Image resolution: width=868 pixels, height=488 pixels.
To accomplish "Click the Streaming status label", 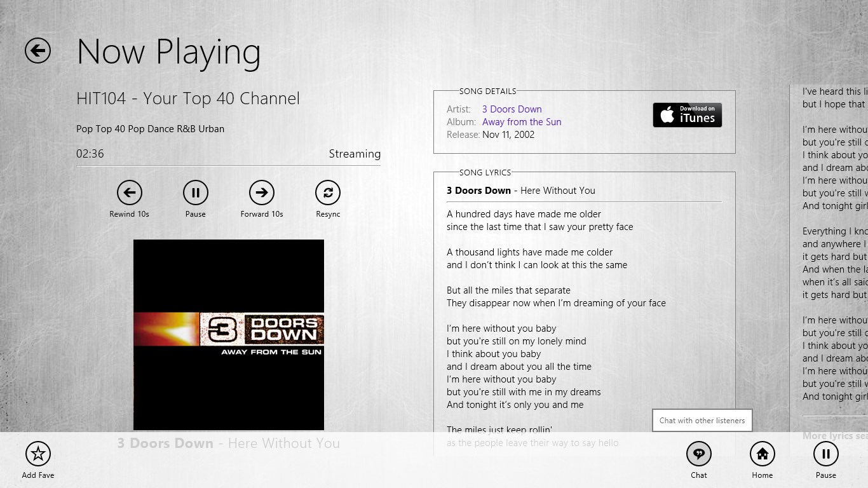I will click(355, 154).
